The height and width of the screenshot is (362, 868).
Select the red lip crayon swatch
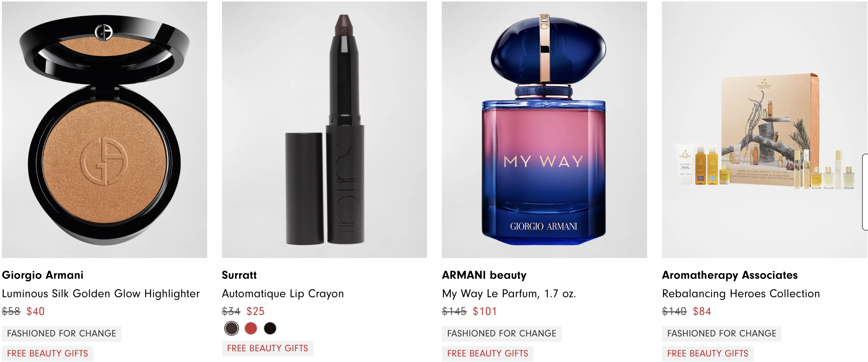point(251,328)
